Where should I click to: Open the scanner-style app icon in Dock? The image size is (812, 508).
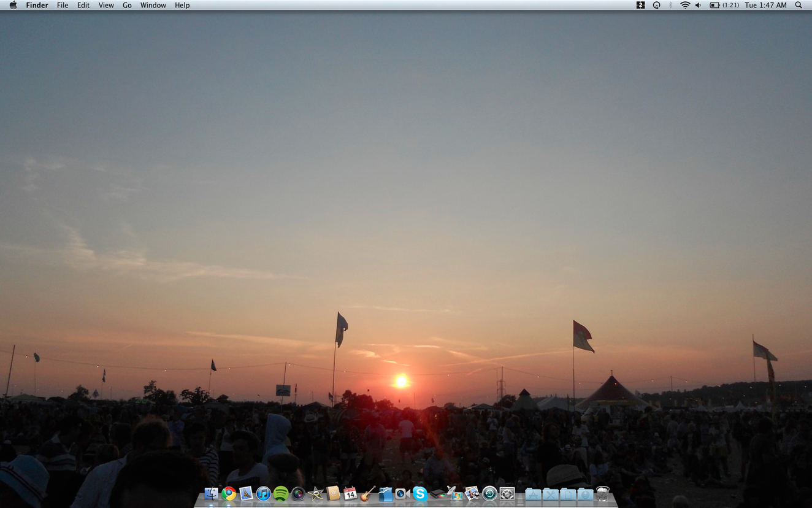point(437,493)
